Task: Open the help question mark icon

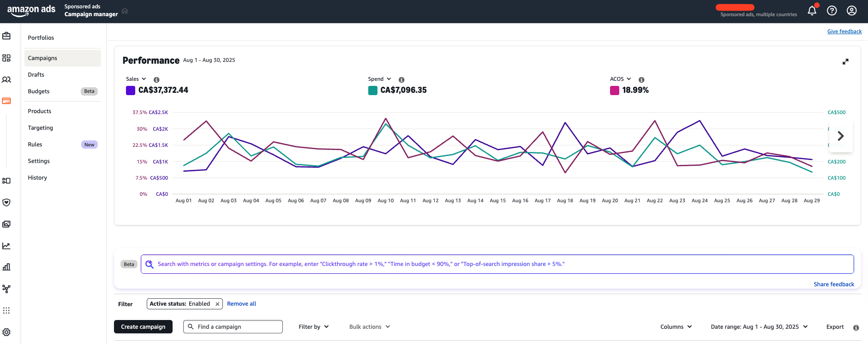Action: [832, 11]
